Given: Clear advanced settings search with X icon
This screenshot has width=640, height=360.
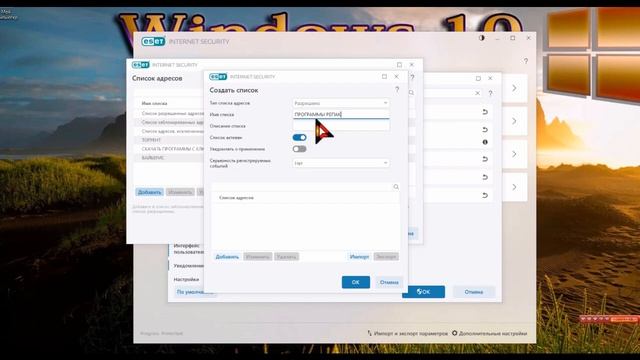Looking at the screenshot, I should [478, 93].
